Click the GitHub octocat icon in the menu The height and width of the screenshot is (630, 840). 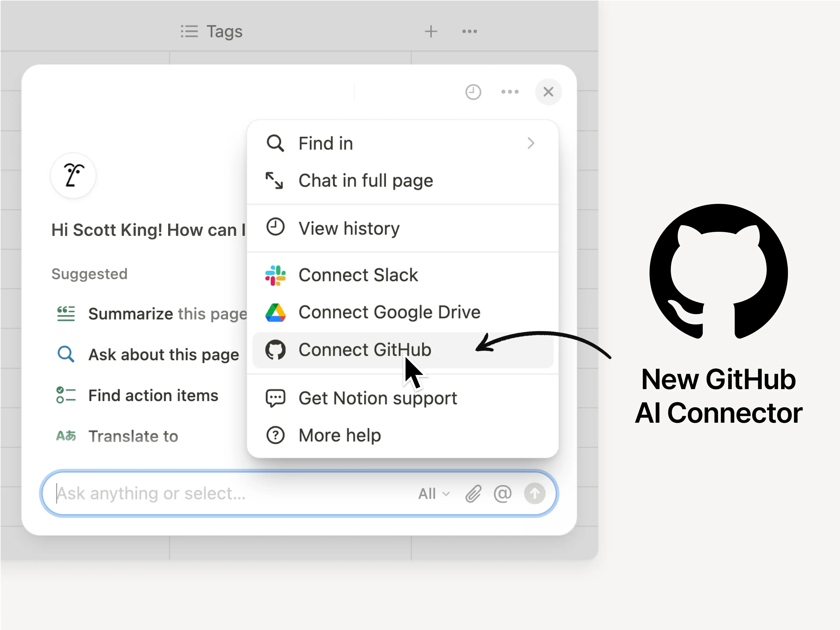[275, 350]
